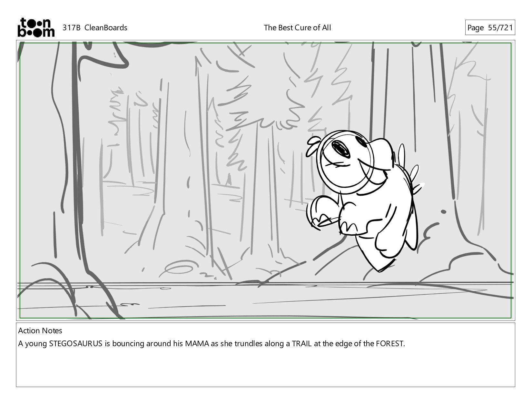This screenshot has height=411, width=532.
Task: Click the 'Action Notes' label
Action: pos(40,331)
